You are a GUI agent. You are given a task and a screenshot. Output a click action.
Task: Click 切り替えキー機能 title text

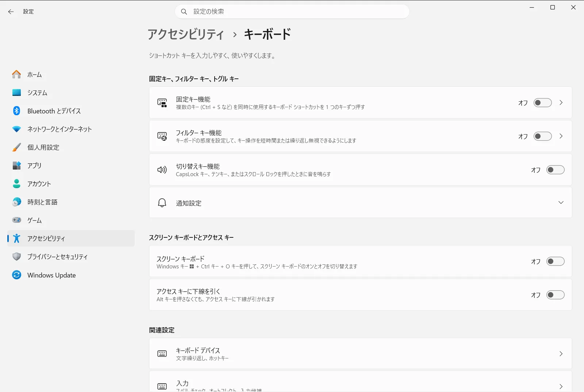(x=198, y=166)
